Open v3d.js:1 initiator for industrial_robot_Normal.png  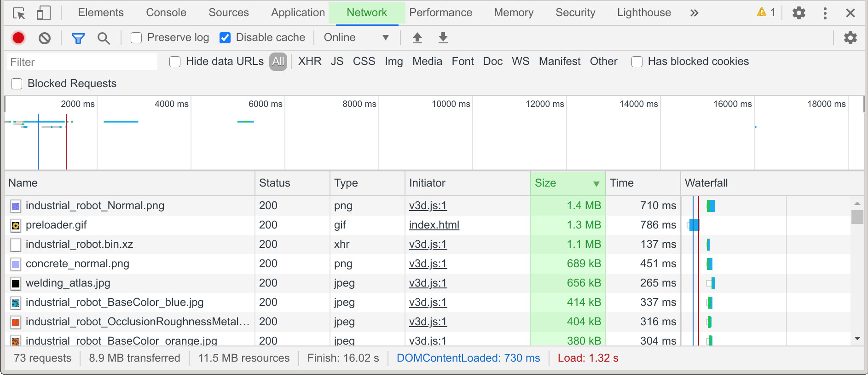[x=428, y=206]
